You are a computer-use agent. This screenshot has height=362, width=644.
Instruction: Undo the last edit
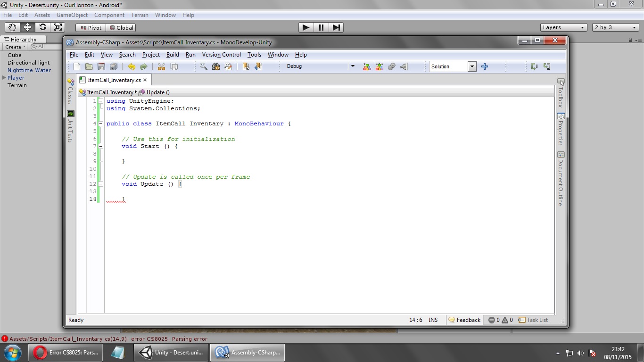point(132,66)
